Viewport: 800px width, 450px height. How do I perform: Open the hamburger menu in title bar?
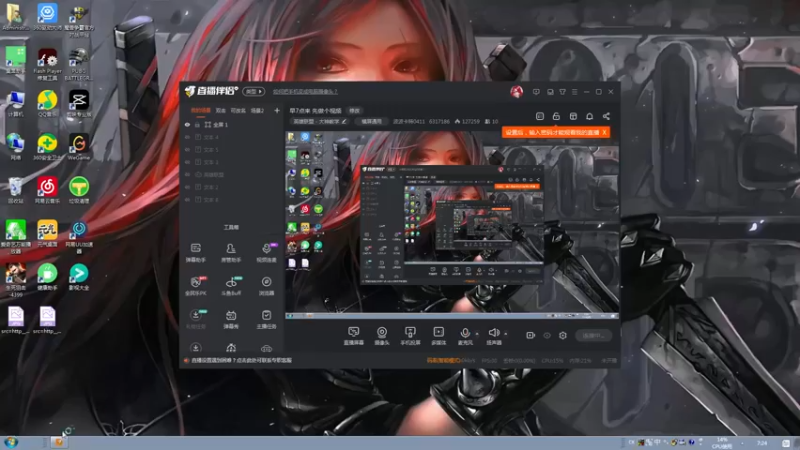click(574, 92)
